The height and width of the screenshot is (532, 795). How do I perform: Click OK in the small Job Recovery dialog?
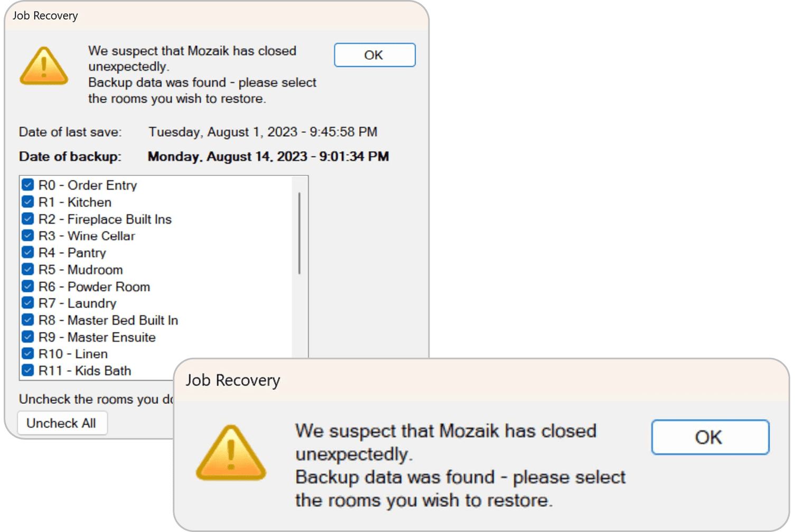pos(375,55)
